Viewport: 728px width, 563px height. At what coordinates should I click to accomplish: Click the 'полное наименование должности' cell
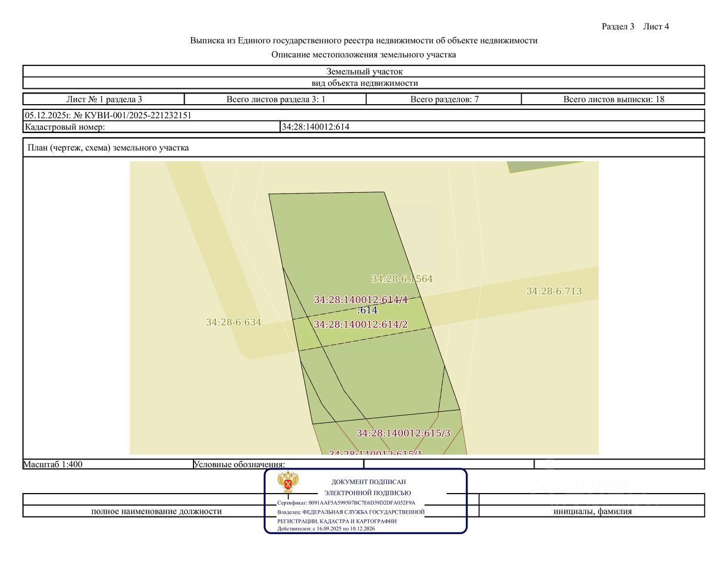(156, 511)
